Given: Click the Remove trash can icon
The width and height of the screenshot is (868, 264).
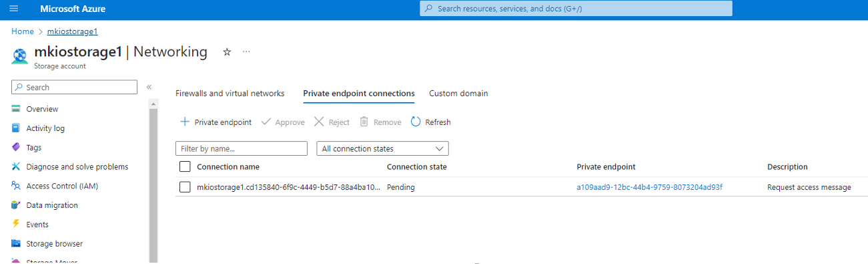Looking at the screenshot, I should point(364,122).
